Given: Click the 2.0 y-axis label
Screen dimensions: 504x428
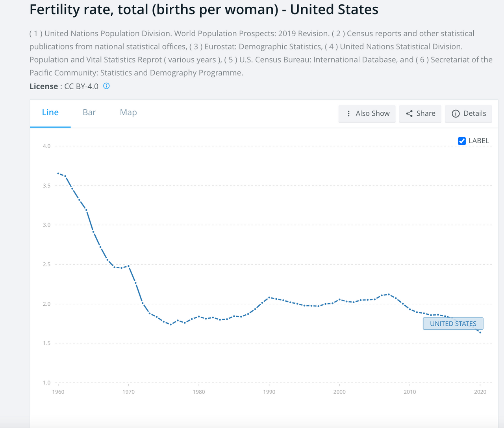Looking at the screenshot, I should (46, 304).
